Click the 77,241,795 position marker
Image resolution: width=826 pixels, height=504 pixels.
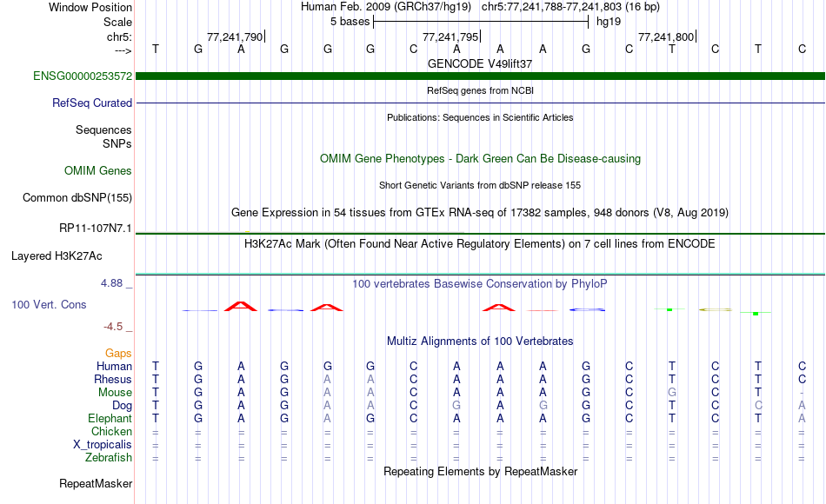pyautogui.click(x=451, y=36)
